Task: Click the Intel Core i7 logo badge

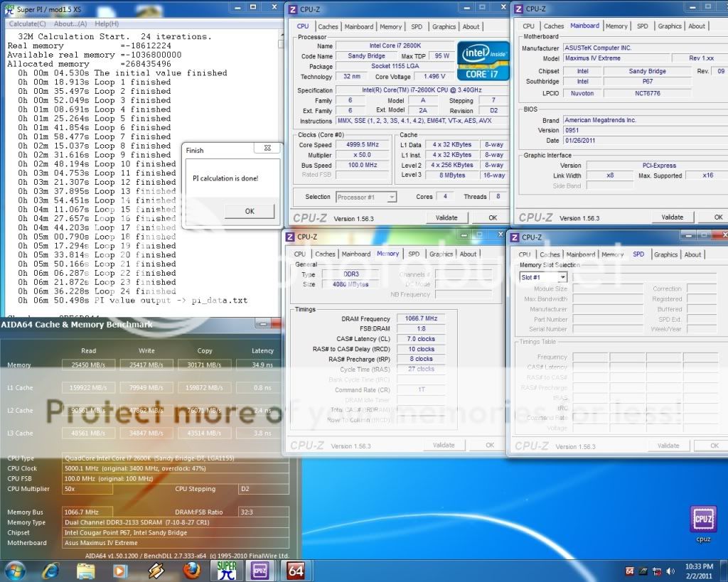Action: click(483, 61)
